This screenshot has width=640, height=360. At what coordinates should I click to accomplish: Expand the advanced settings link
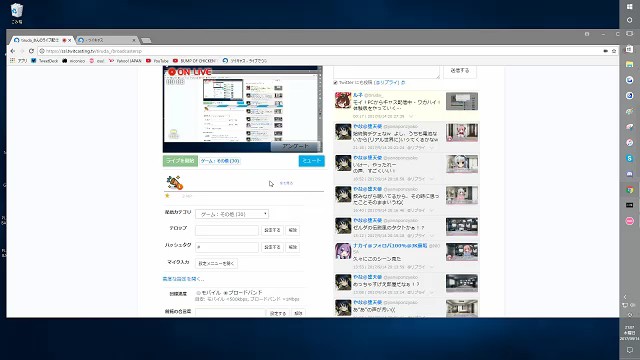(183, 279)
